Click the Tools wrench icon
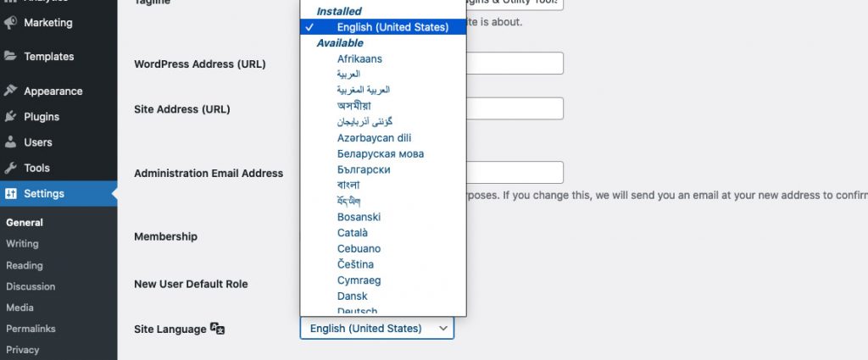The height and width of the screenshot is (360, 868). [10, 168]
